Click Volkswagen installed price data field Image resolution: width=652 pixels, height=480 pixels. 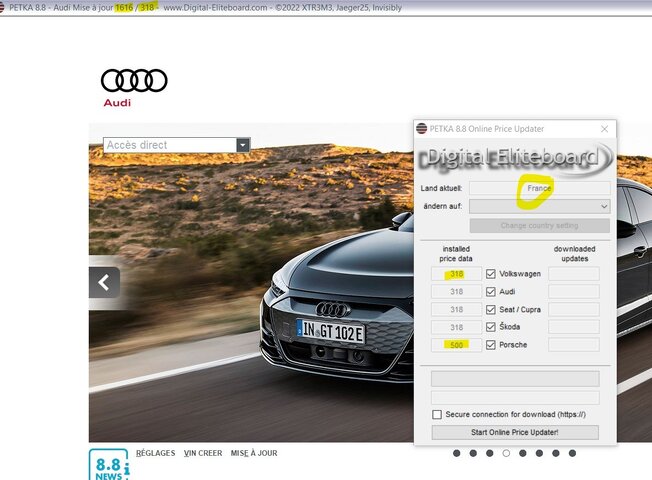[x=456, y=274]
